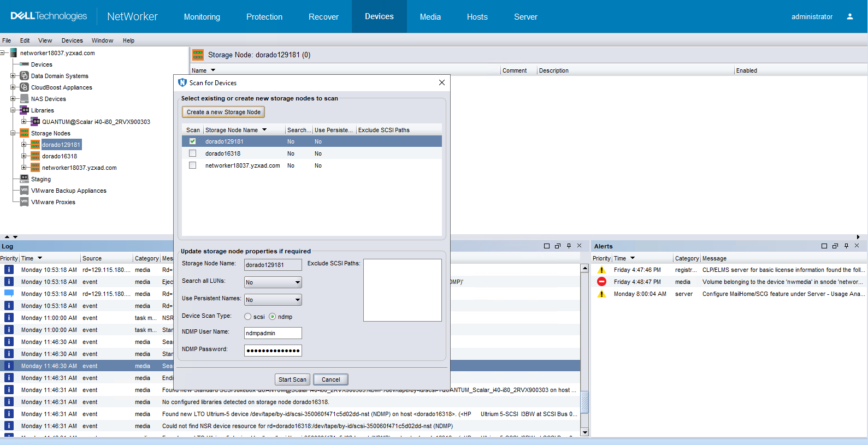This screenshot has width=868, height=445.
Task: Click the VMware Backup Appliances icon
Action: tap(24, 191)
